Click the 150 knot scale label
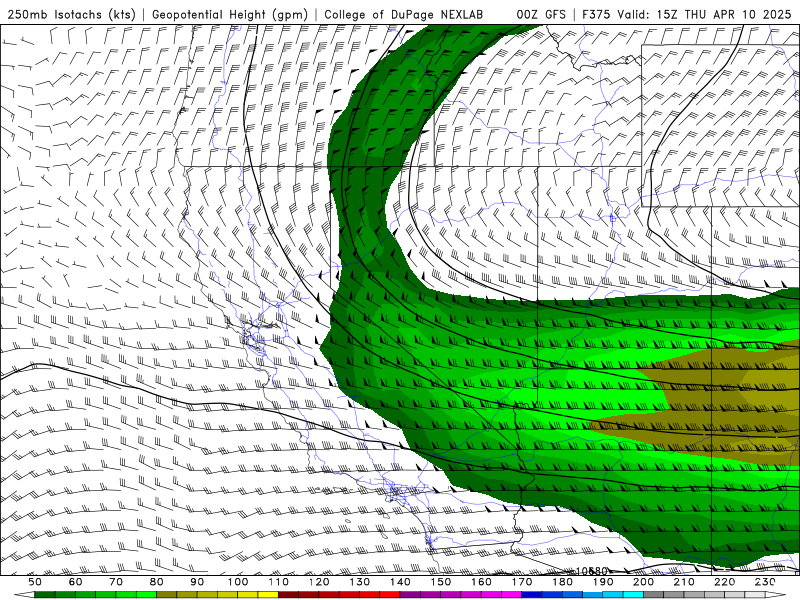 tap(441, 582)
